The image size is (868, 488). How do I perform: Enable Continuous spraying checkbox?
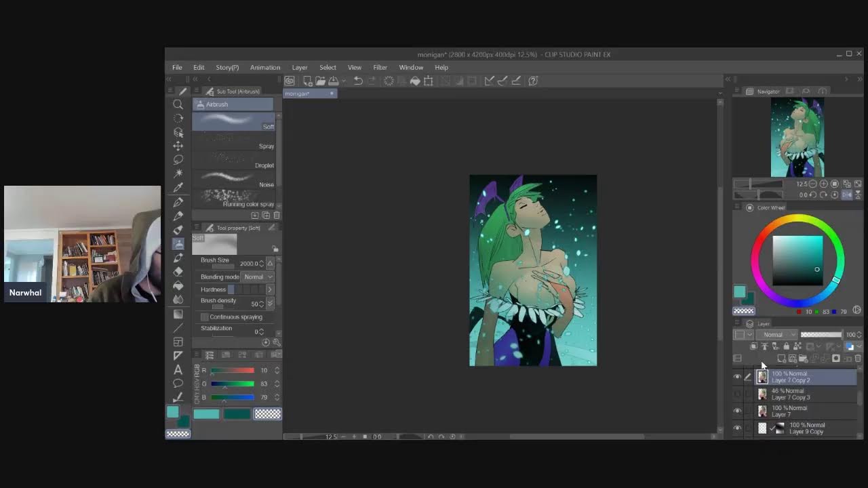click(x=205, y=317)
